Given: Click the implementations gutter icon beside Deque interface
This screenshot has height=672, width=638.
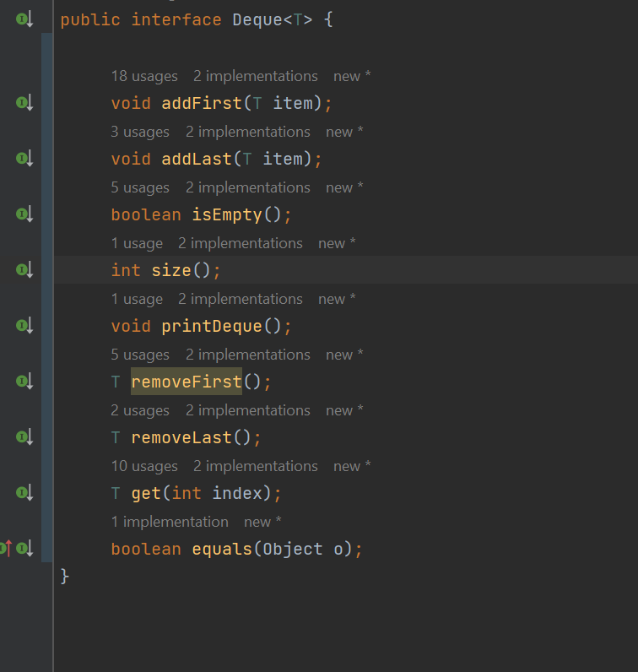Looking at the screenshot, I should [24, 19].
